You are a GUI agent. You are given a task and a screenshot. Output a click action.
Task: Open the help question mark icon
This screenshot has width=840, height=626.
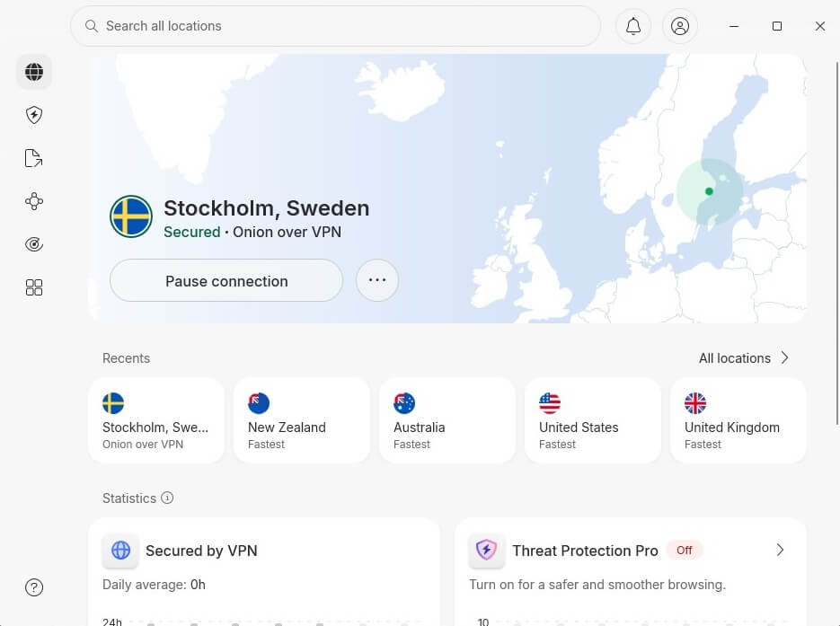[34, 587]
